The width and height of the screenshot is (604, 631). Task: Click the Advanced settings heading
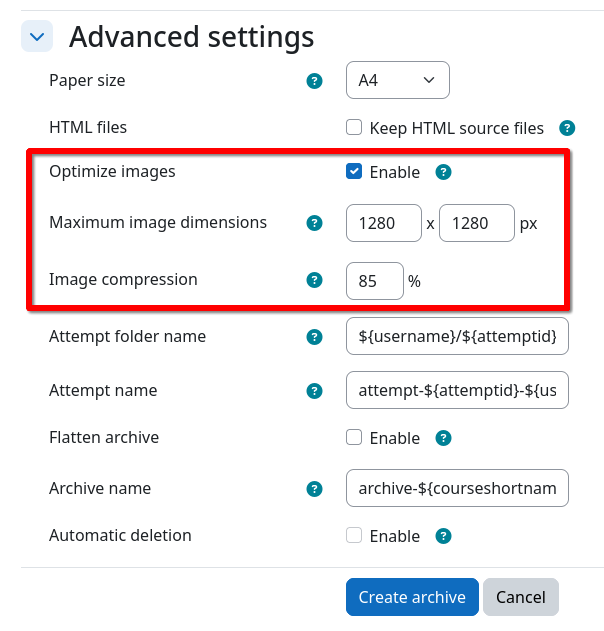(x=192, y=37)
